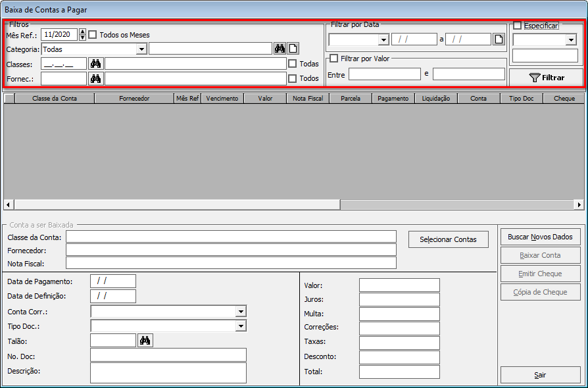Click the Correções input field
The image size is (588, 388).
(399, 328)
